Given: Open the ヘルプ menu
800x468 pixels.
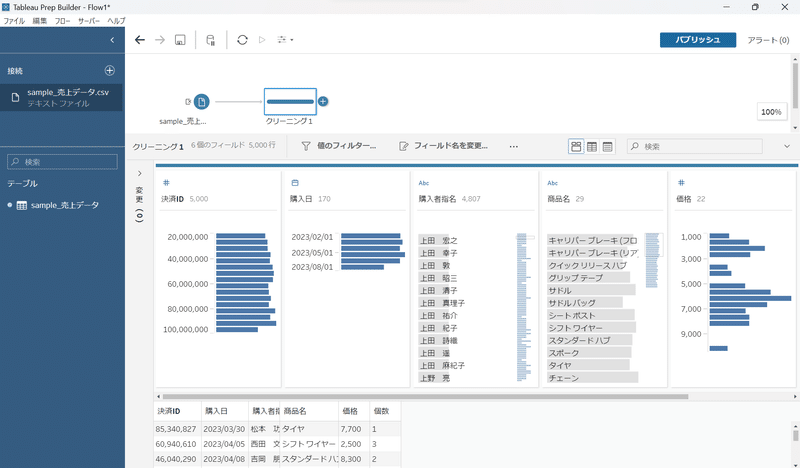Looking at the screenshot, I should (x=116, y=21).
